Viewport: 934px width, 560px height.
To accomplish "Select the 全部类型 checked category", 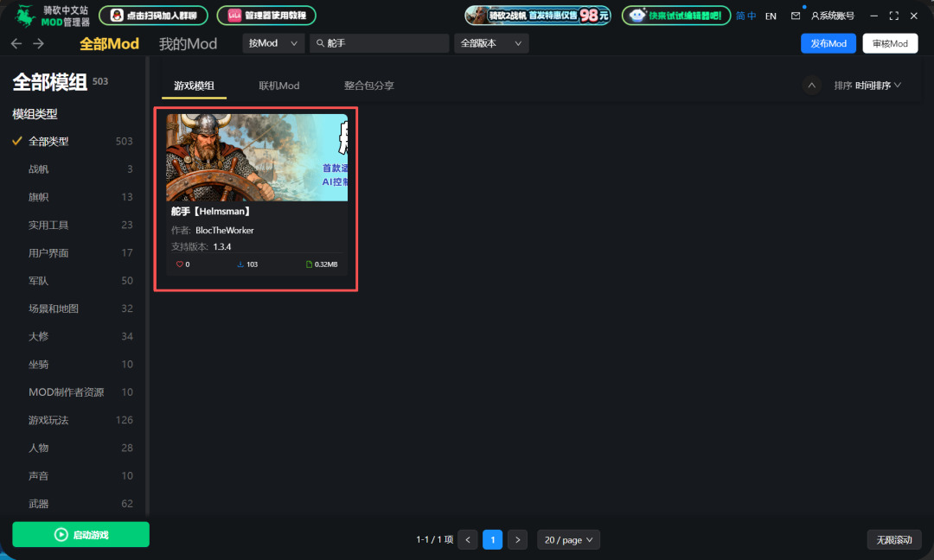I will (48, 141).
